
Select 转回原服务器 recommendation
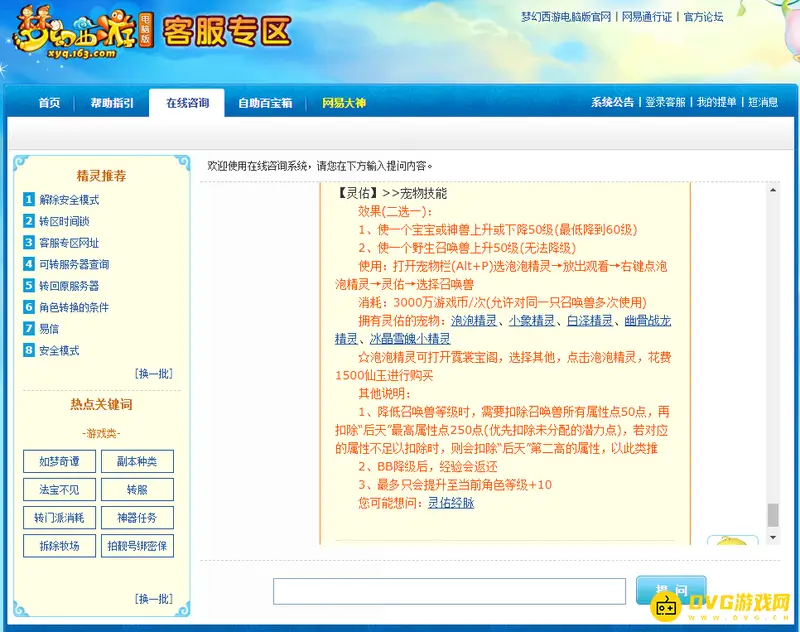click(69, 286)
